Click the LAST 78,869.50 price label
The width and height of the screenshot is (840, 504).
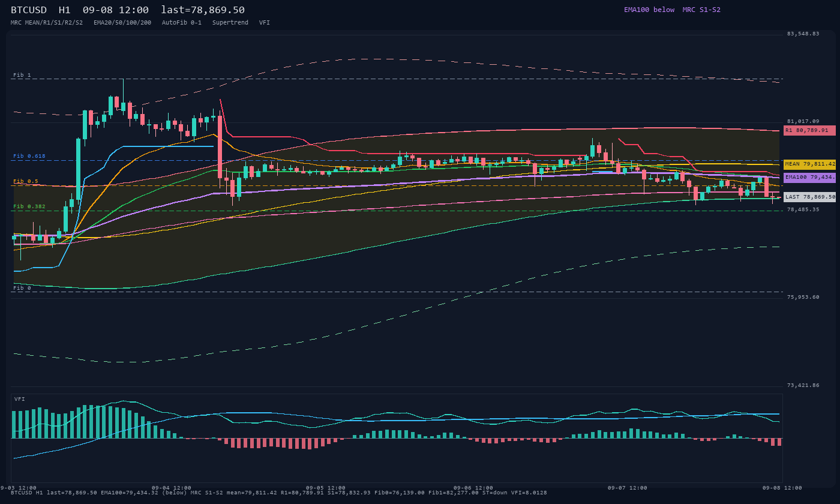pyautogui.click(x=809, y=197)
